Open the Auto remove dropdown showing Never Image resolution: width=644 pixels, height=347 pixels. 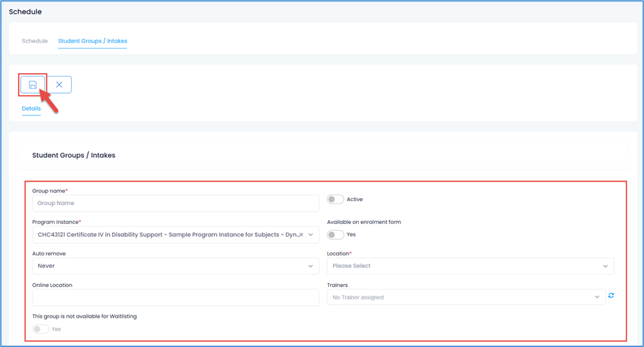point(171,266)
